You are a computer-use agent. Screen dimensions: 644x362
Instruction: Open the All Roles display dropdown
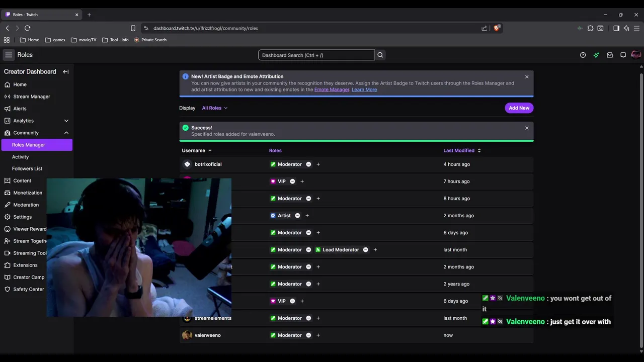215,108
